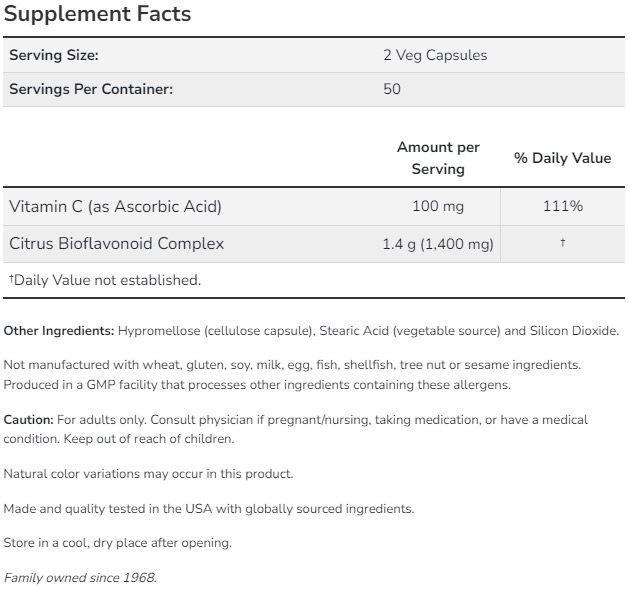
Task: Click the dagger symbol in Daily Value column
Action: [563, 242]
